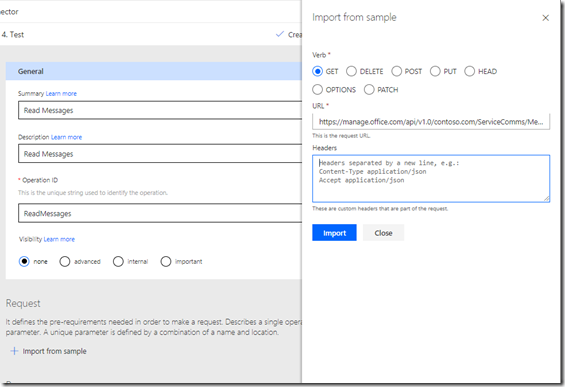Choose the POST verb

(x=397, y=71)
